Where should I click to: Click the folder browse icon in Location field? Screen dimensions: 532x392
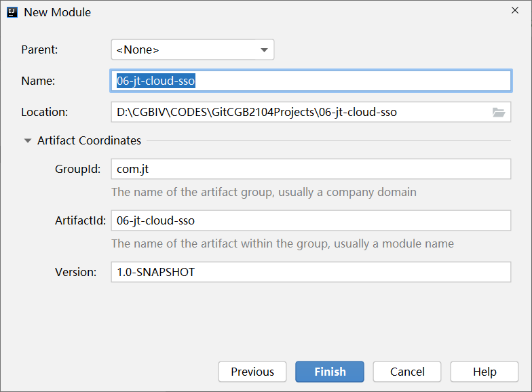(x=498, y=113)
